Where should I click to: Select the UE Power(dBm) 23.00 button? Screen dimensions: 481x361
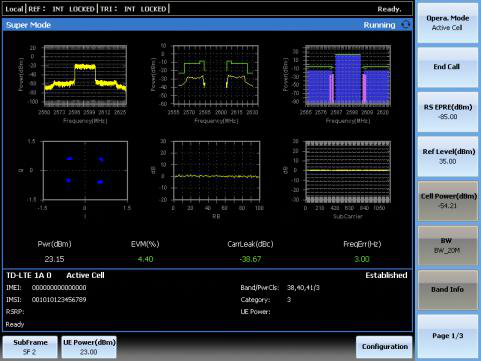point(89,347)
